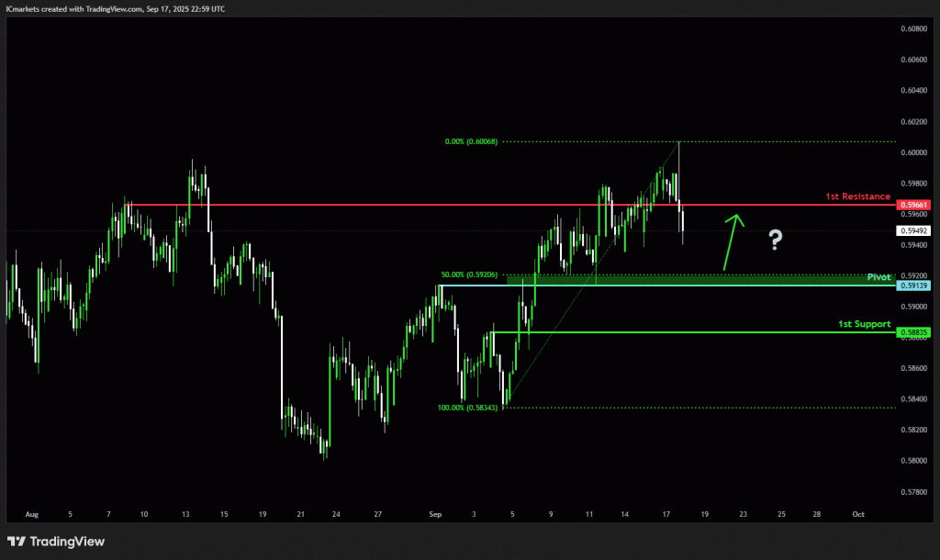Viewport: 940px width, 560px height.
Task: Click the 13 date axis label
Action: click(185, 514)
